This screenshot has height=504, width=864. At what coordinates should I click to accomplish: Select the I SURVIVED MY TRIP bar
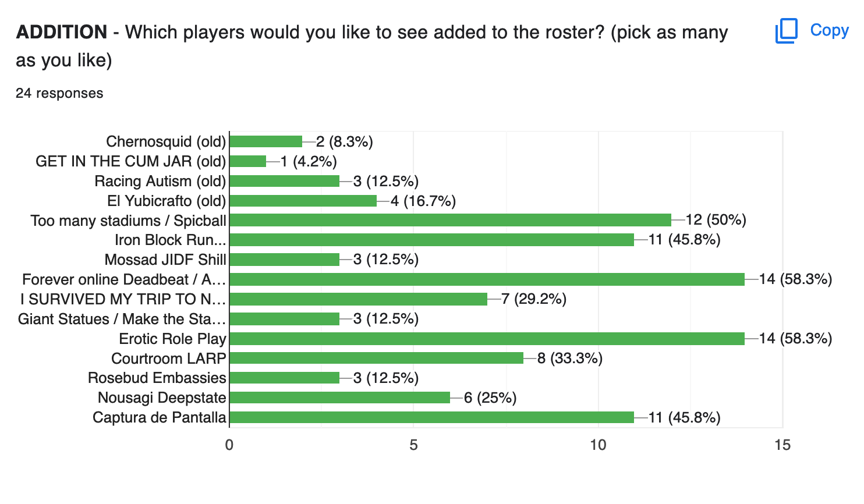359,299
